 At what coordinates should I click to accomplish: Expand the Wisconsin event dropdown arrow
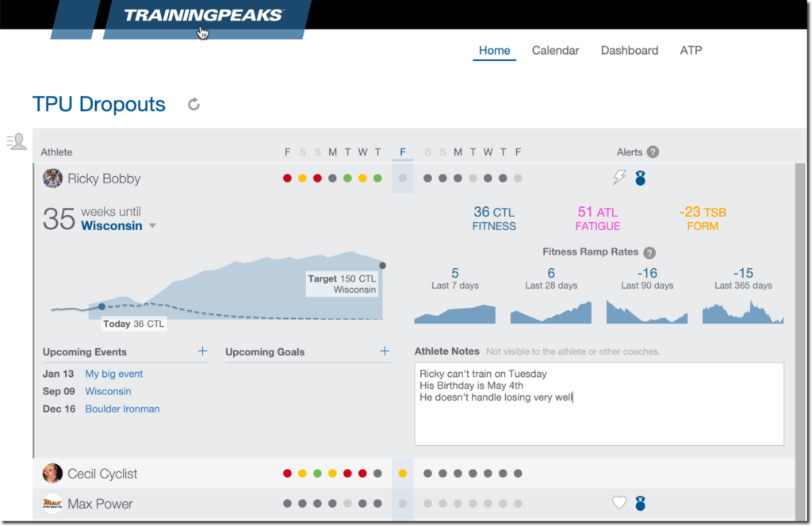(x=152, y=226)
